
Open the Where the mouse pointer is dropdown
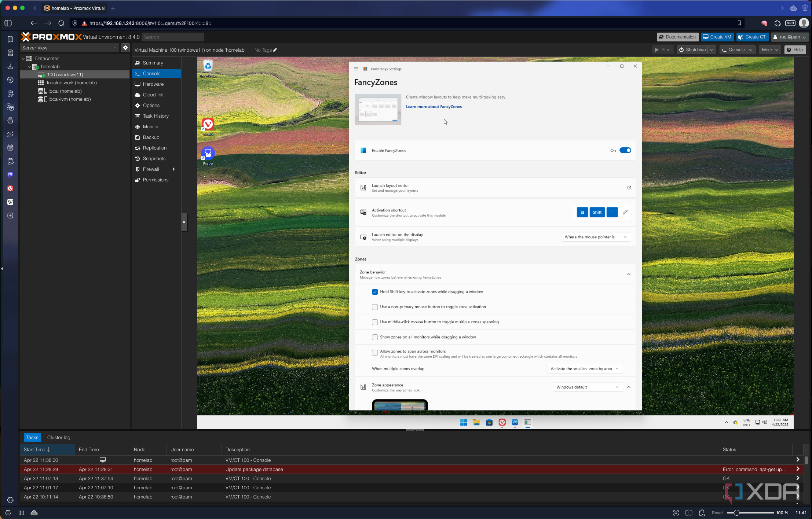[x=595, y=237]
